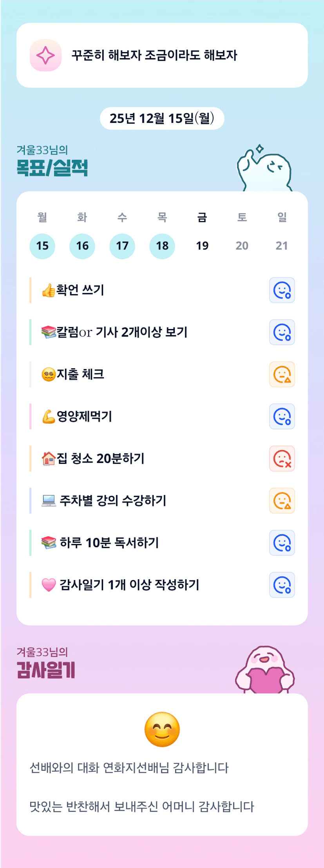Select date 17 in the weekly calendar
The height and width of the screenshot is (868, 324).
point(122,246)
